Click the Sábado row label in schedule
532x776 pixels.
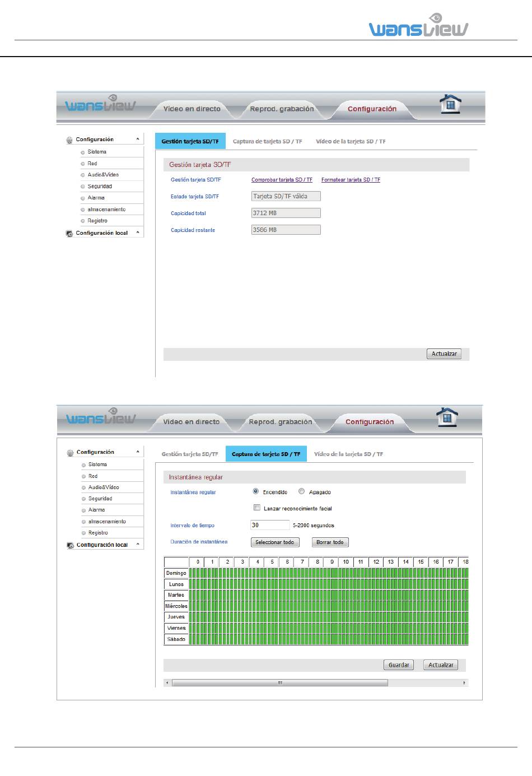pos(176,639)
